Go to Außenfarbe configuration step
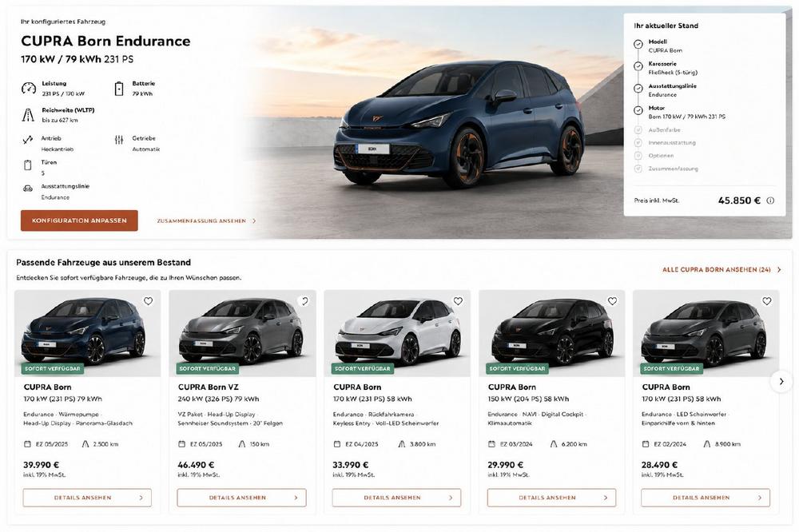799x532 pixels. [664, 130]
